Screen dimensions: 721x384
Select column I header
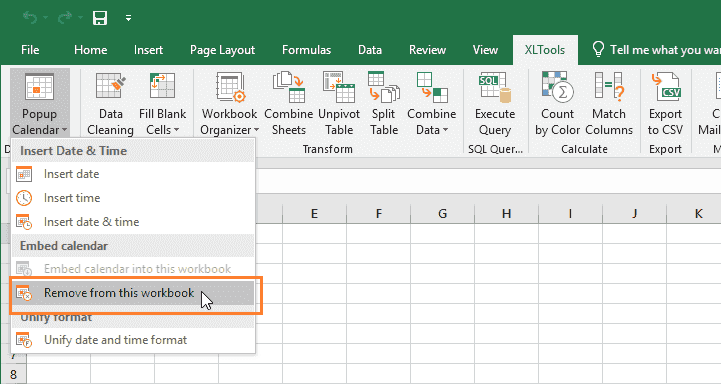tap(570, 213)
